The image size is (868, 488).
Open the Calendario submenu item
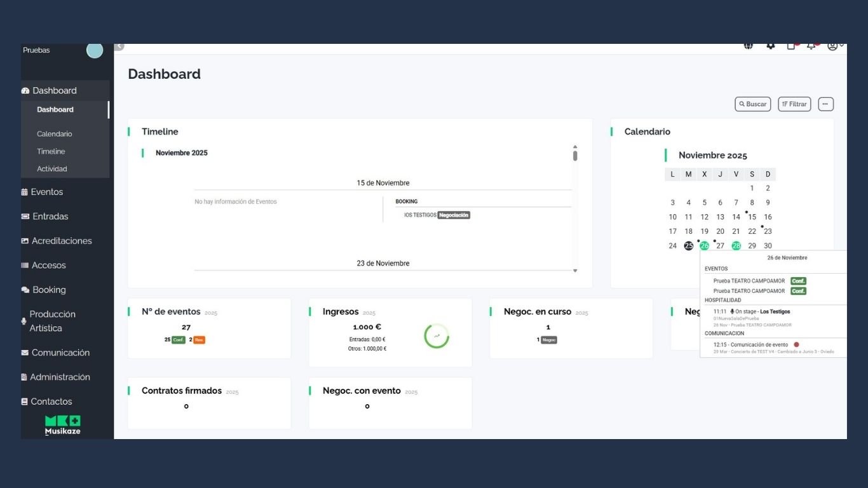point(54,134)
